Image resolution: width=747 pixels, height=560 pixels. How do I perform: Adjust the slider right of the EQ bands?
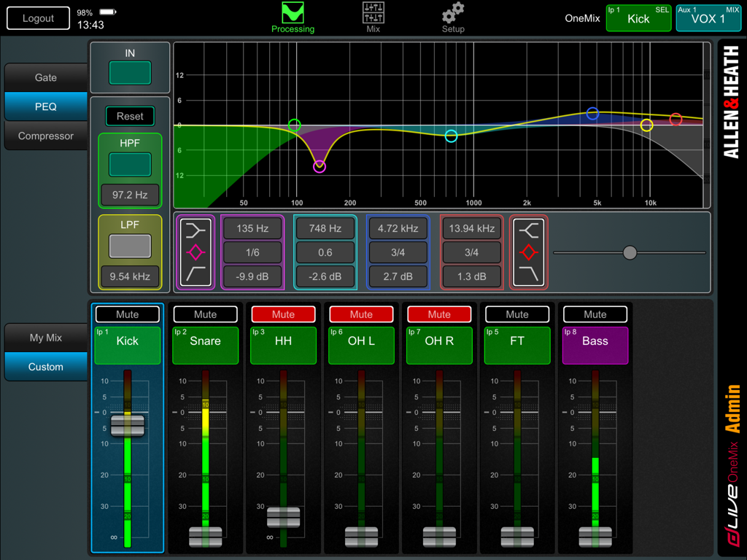point(629,252)
